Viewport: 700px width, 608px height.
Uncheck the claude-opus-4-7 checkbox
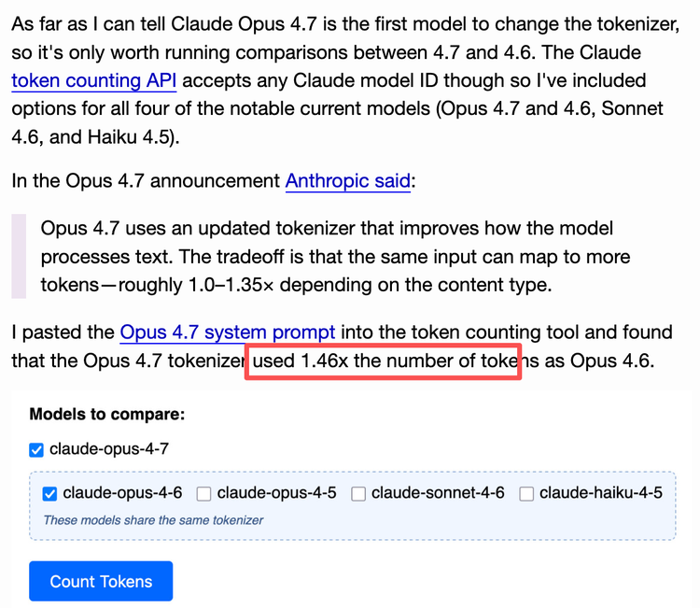point(36,450)
